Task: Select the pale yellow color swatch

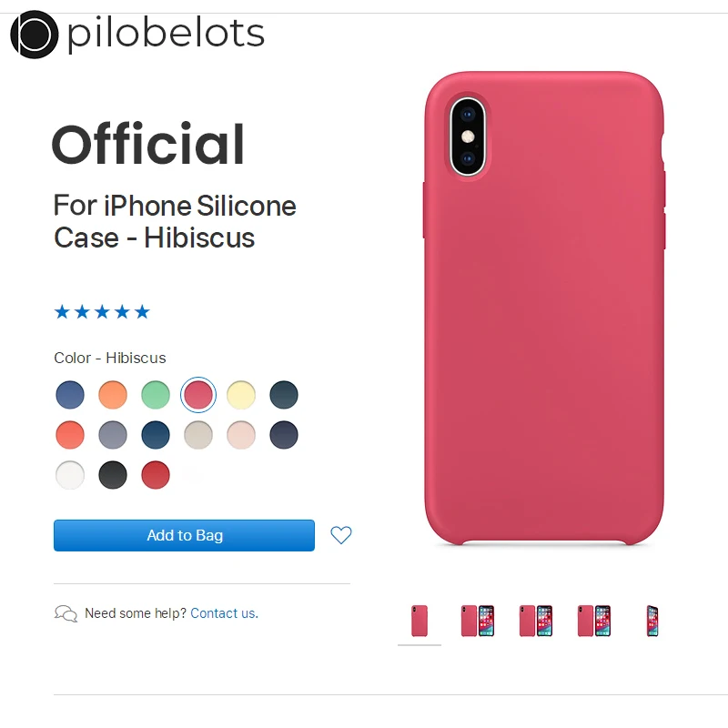Action: pyautogui.click(x=241, y=395)
